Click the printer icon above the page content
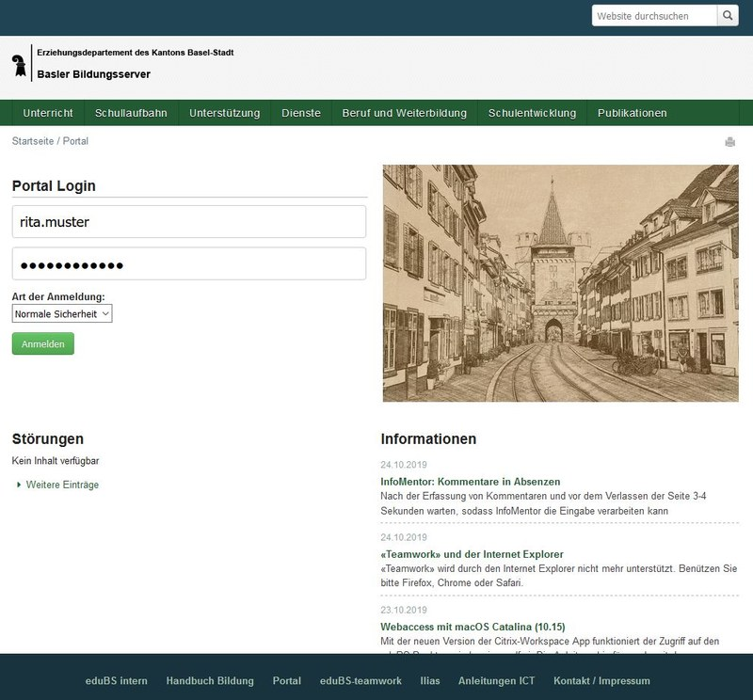Viewport: 753px width, 700px height. coord(729,140)
